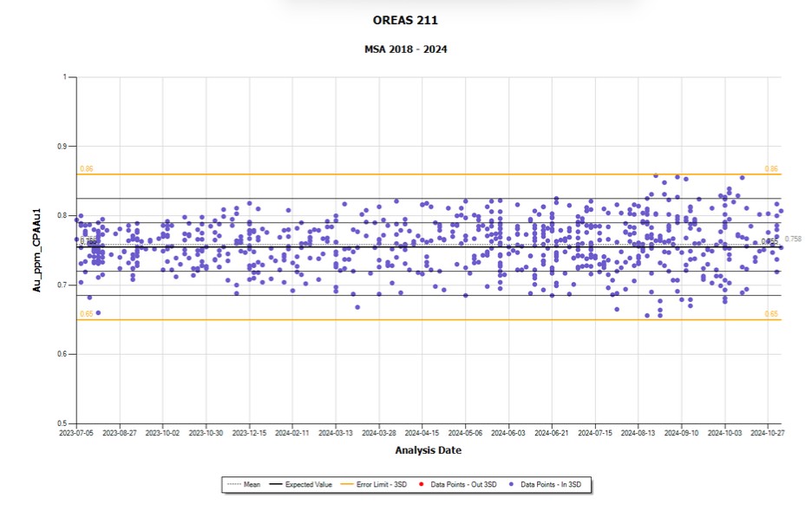812x505 pixels.
Task: Click the y-axis value 0.9
Action: [62, 147]
